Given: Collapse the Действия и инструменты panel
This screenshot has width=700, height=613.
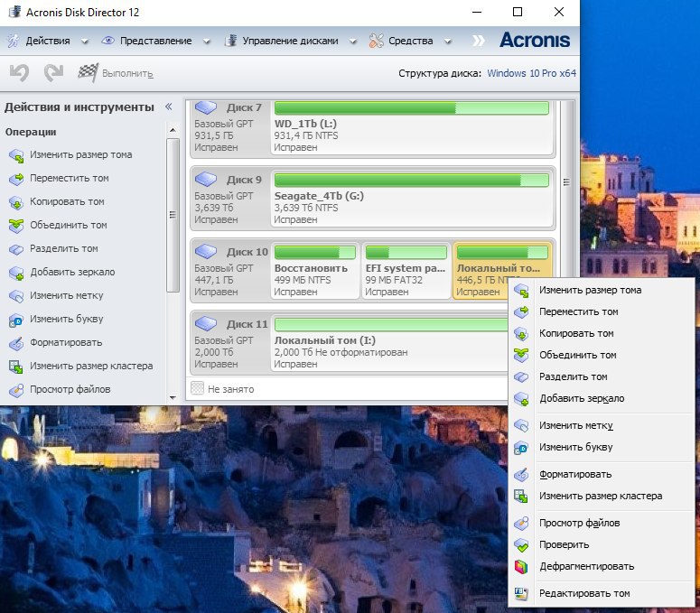Looking at the screenshot, I should pyautogui.click(x=169, y=107).
